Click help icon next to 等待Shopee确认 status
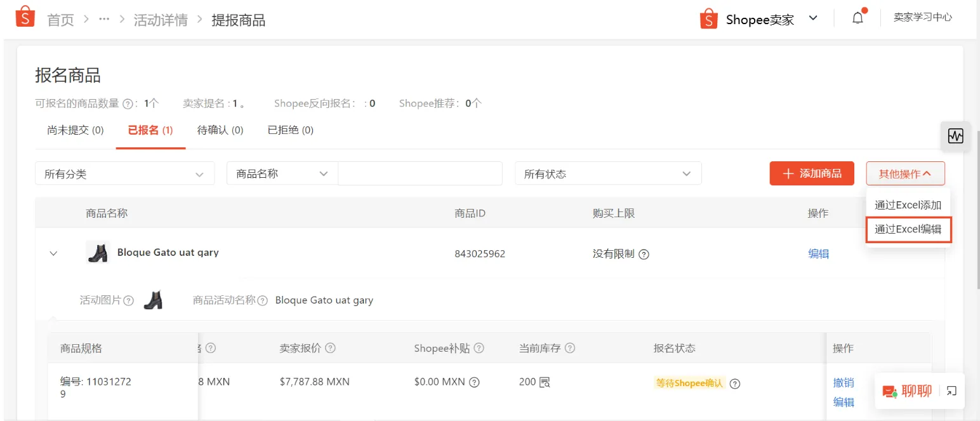Viewport: 980px width, 421px height. point(734,384)
